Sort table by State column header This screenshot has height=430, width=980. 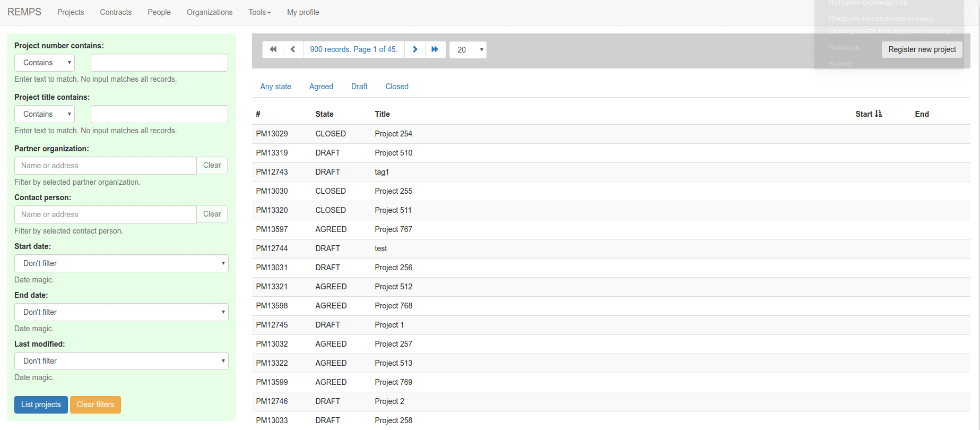pos(324,114)
